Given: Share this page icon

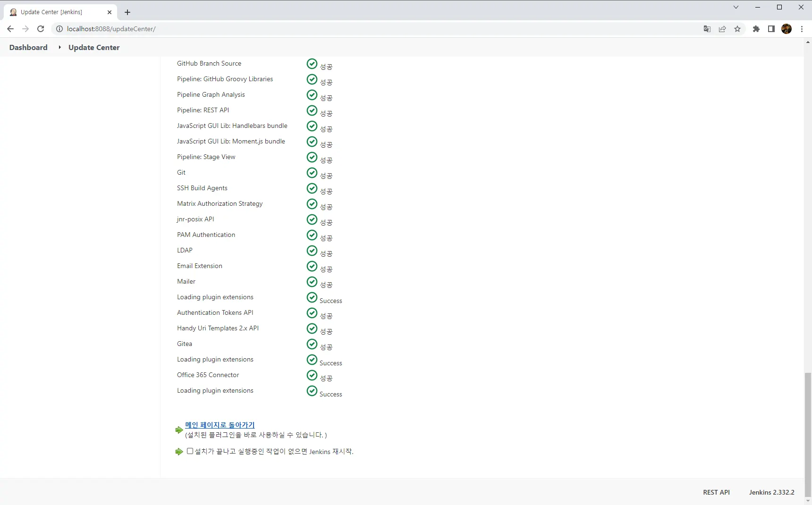Looking at the screenshot, I should (x=722, y=29).
